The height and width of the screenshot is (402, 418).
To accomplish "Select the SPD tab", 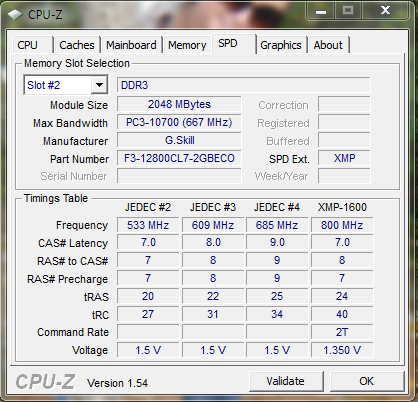I will click(x=233, y=43).
